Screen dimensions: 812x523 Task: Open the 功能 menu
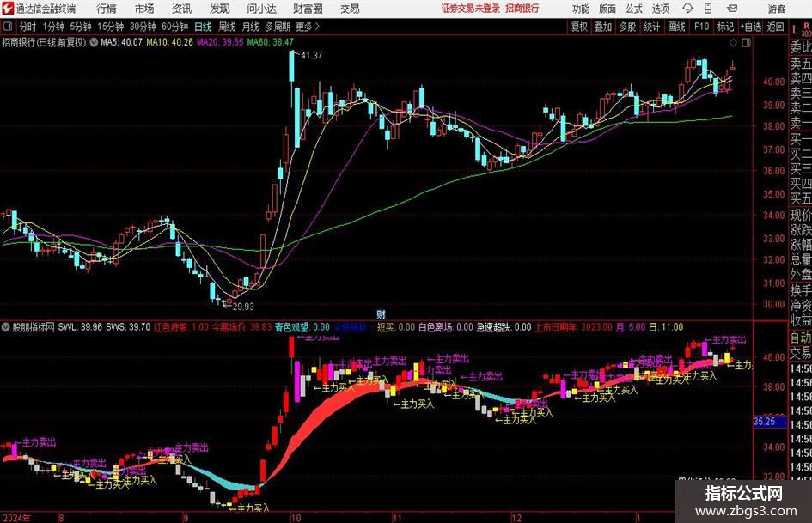(581, 9)
